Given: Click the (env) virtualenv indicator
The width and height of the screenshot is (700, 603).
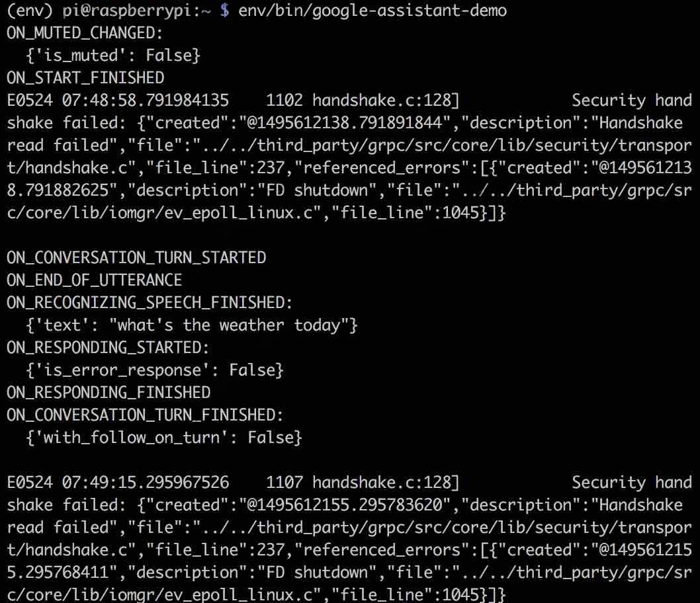Looking at the screenshot, I should [25, 11].
